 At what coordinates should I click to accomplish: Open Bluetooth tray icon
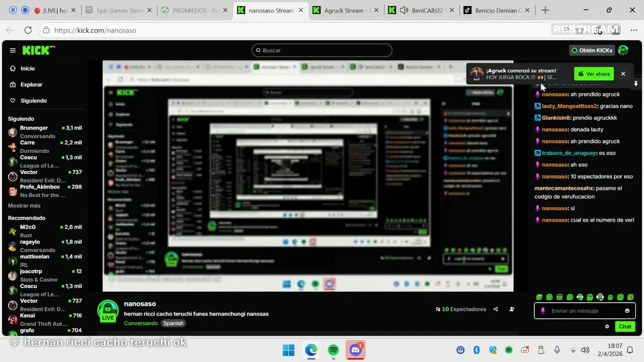pos(476,350)
